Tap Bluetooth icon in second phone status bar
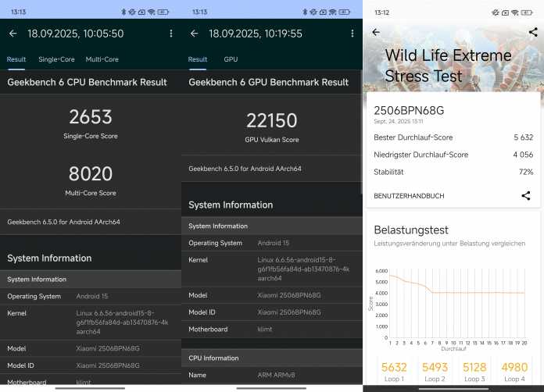 pyautogui.click(x=305, y=12)
